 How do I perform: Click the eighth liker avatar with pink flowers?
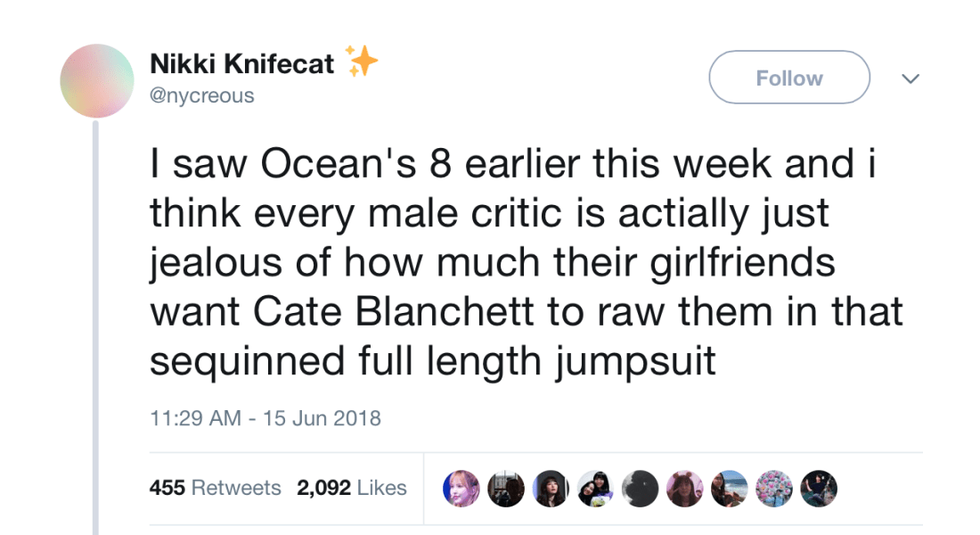point(773,489)
